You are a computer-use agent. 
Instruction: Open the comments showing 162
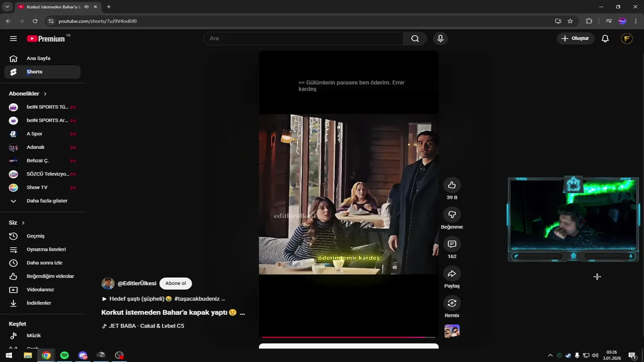tap(452, 244)
